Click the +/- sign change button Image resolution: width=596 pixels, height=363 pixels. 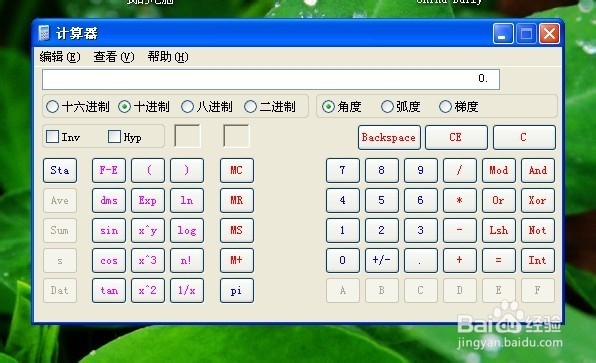382,260
